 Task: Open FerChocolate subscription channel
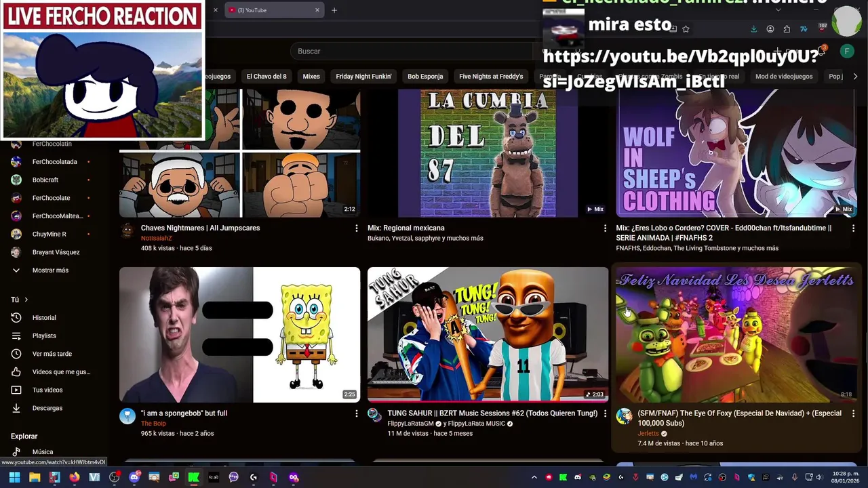(51, 198)
